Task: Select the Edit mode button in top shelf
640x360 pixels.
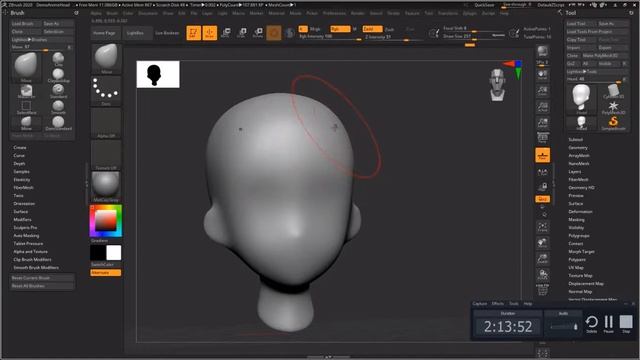Action: point(194,33)
